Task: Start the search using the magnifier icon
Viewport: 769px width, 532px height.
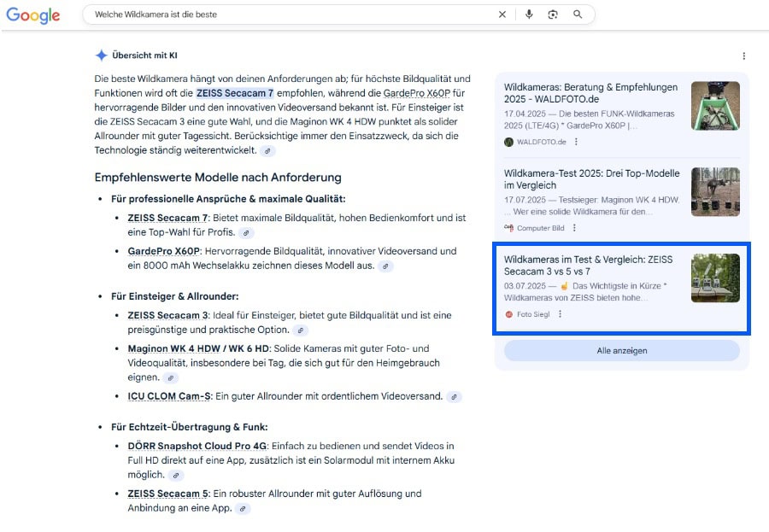Action: 578,15
